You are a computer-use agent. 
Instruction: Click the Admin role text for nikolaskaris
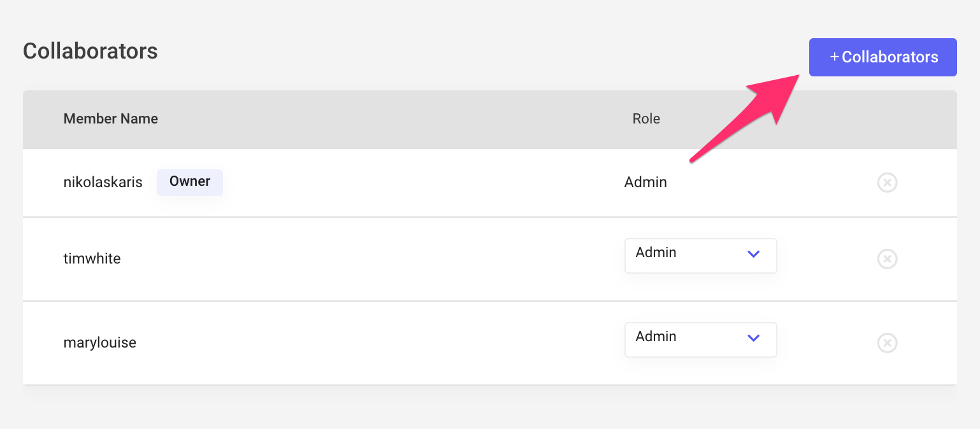pyautogui.click(x=645, y=183)
